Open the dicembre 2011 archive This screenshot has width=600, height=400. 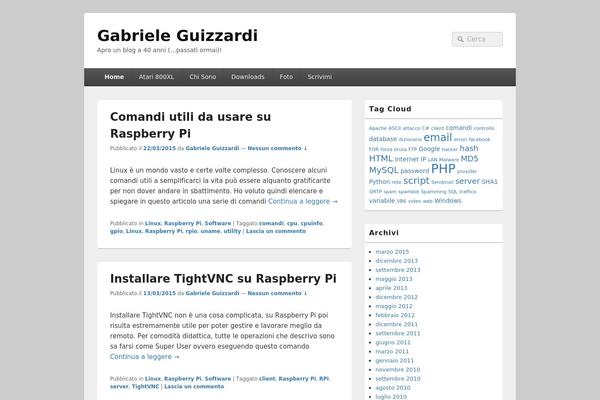[397, 324]
